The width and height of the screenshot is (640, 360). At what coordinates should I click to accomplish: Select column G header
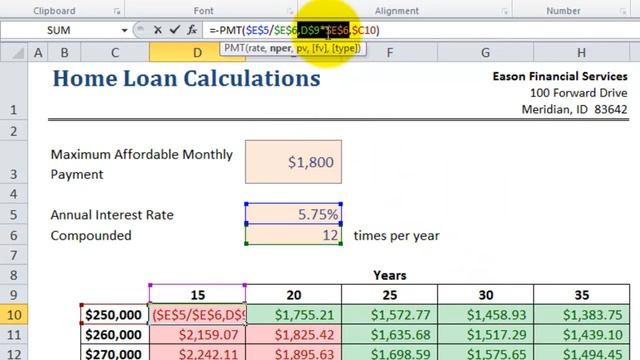(x=485, y=53)
